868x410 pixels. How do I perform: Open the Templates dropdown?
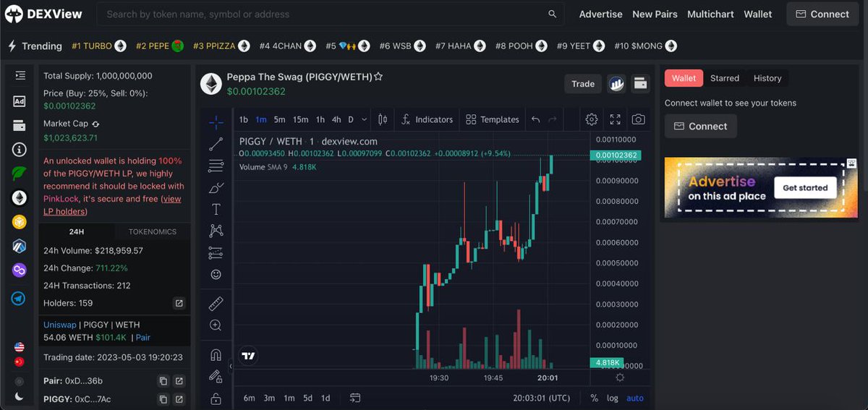493,119
